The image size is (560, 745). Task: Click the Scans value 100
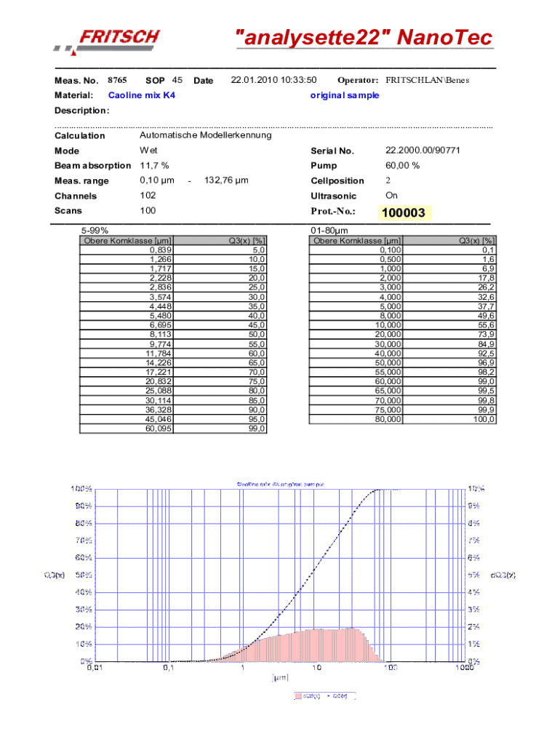coord(148,210)
